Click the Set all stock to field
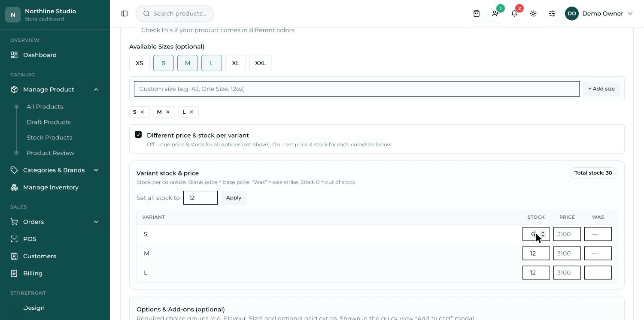 pyautogui.click(x=200, y=198)
